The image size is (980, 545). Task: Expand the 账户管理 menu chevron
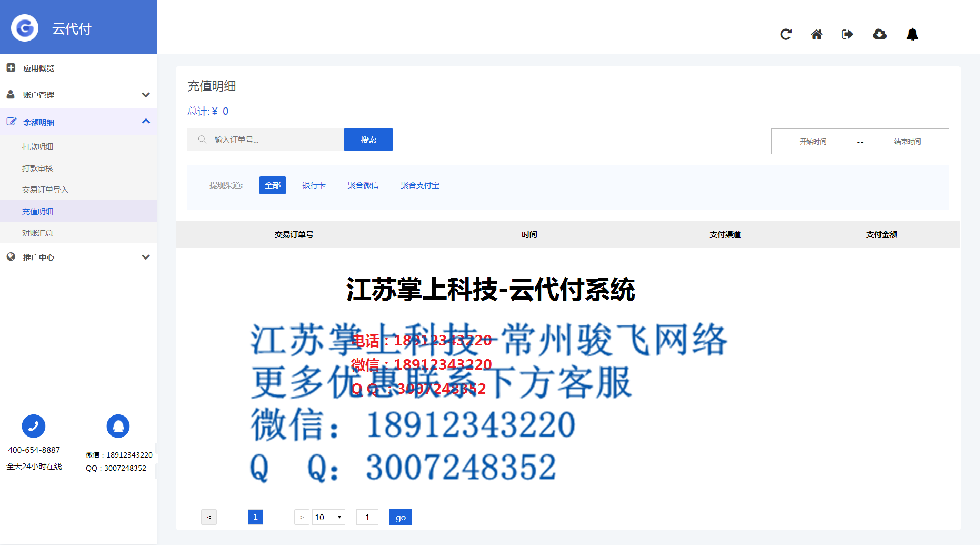coord(146,95)
